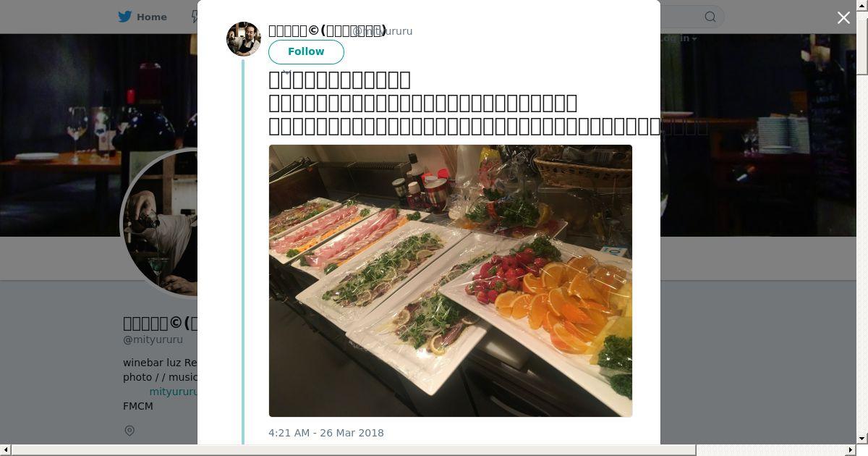This screenshot has width=868, height=456.
Task: Select the Home navigation item
Action: (142, 17)
